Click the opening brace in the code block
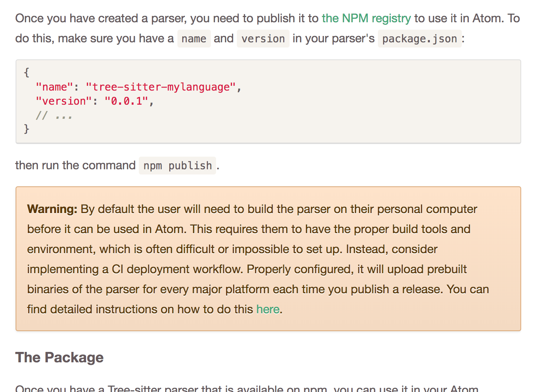The height and width of the screenshot is (392, 539). click(x=26, y=72)
